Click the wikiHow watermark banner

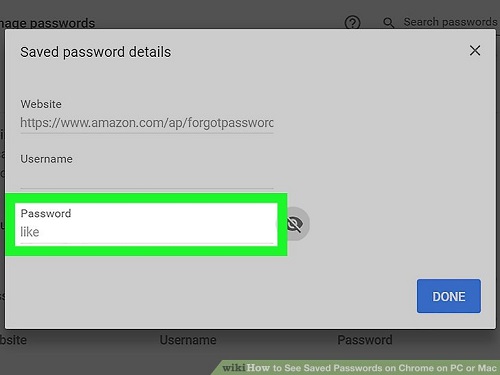tap(356, 368)
